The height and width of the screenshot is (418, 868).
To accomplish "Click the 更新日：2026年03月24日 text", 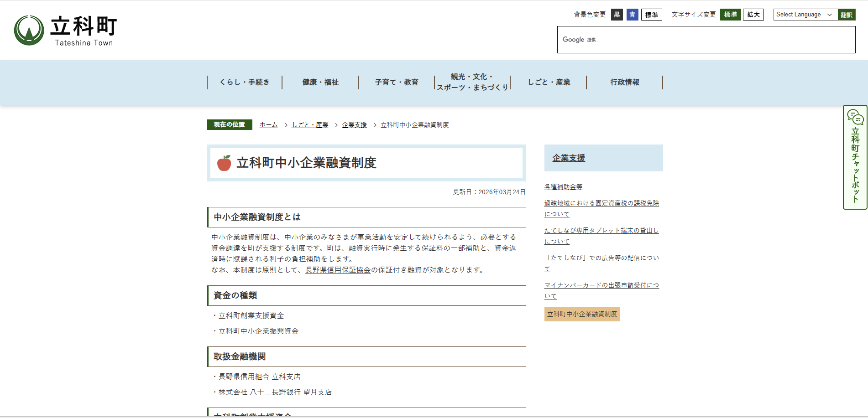I will pos(489,192).
